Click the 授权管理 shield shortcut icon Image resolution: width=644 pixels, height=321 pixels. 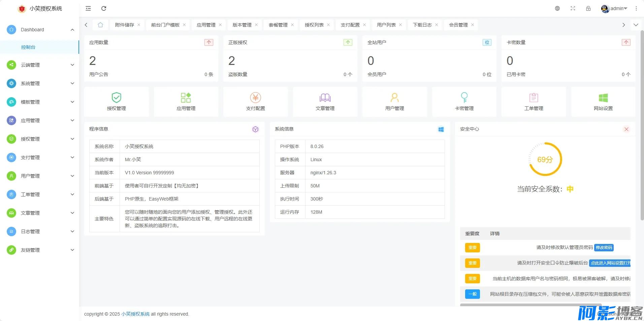click(x=116, y=98)
